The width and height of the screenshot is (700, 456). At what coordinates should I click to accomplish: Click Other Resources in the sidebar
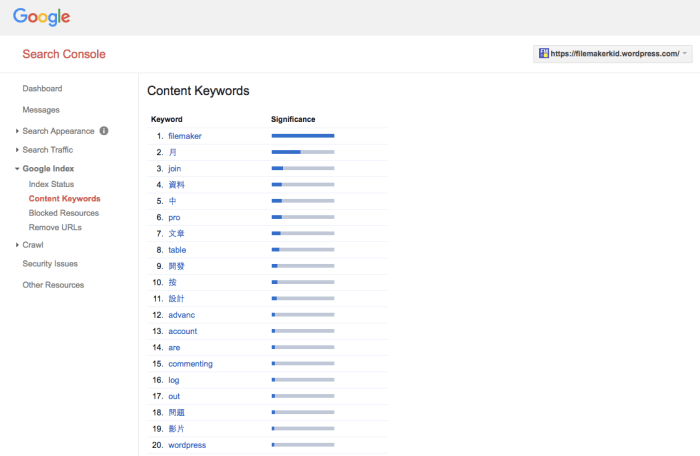pos(53,285)
